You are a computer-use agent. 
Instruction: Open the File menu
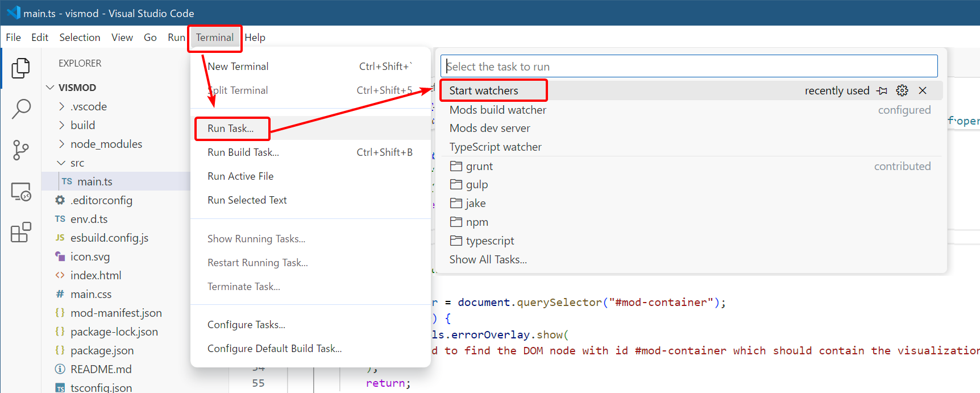(13, 38)
